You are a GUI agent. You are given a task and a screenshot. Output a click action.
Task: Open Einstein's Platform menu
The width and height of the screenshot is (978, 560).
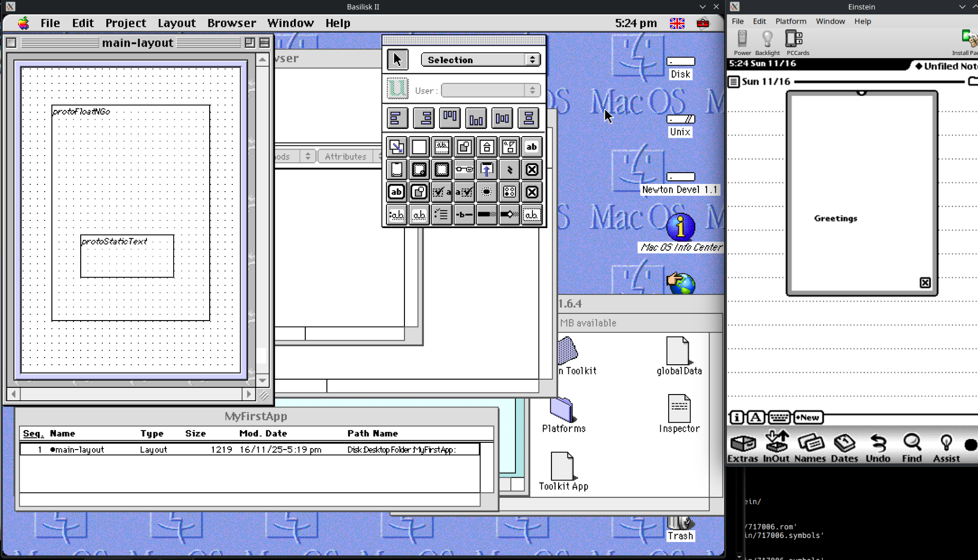[790, 21]
